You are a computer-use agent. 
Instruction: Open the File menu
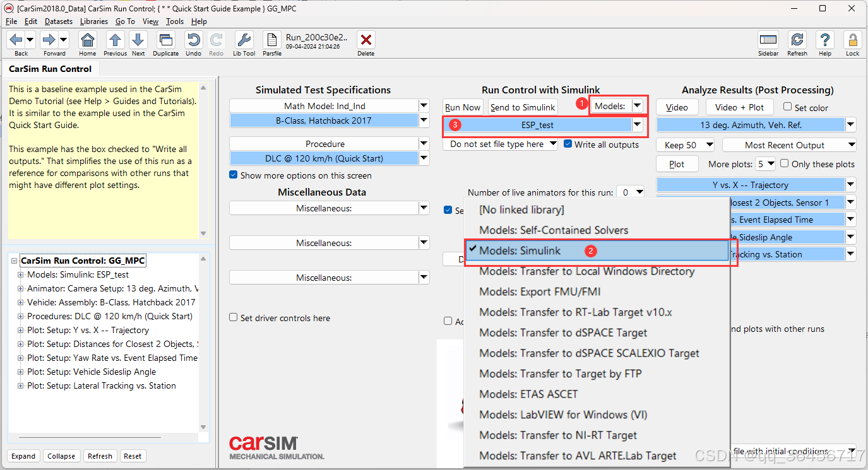point(11,21)
